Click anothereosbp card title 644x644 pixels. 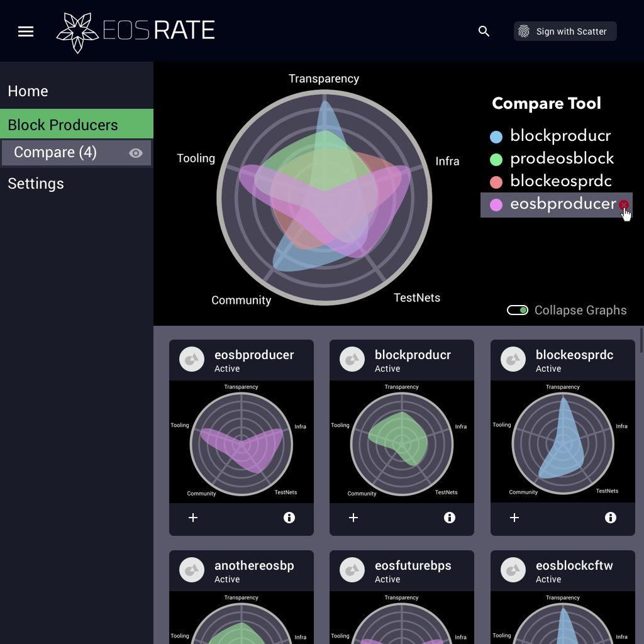[x=254, y=565]
